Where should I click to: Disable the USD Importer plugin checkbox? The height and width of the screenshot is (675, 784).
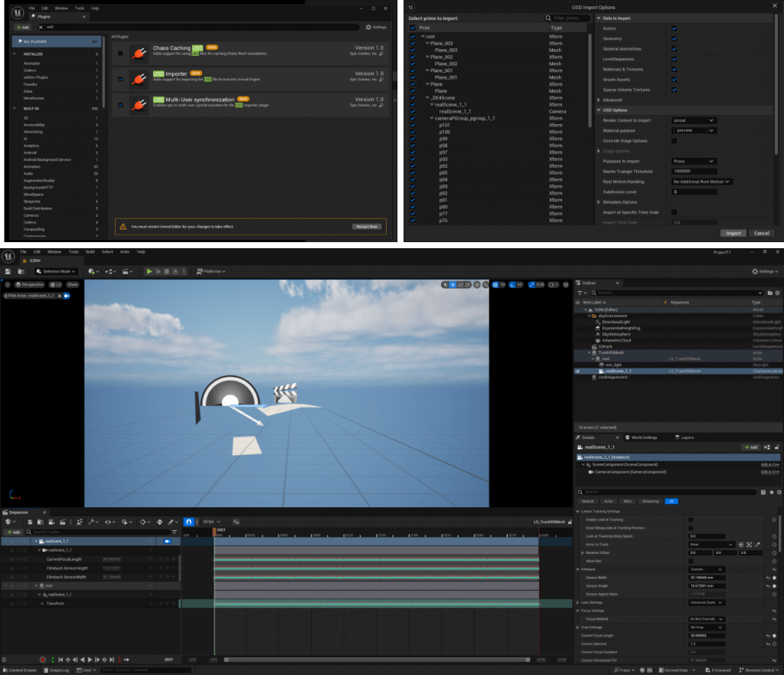(120, 79)
